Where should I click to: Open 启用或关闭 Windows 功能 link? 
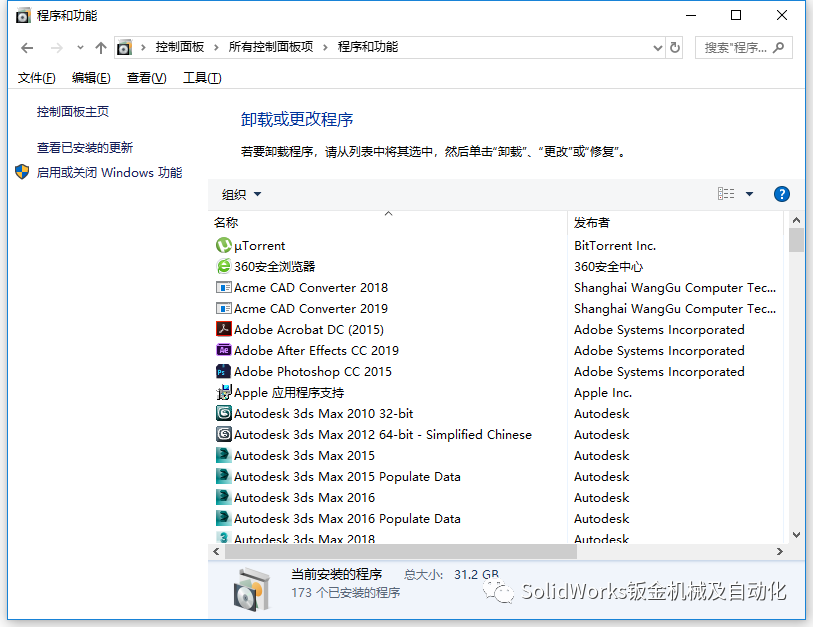[x=109, y=172]
